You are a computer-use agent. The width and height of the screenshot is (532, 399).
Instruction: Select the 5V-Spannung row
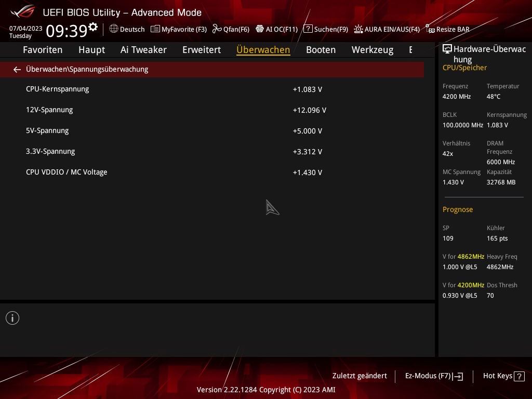[212, 130]
